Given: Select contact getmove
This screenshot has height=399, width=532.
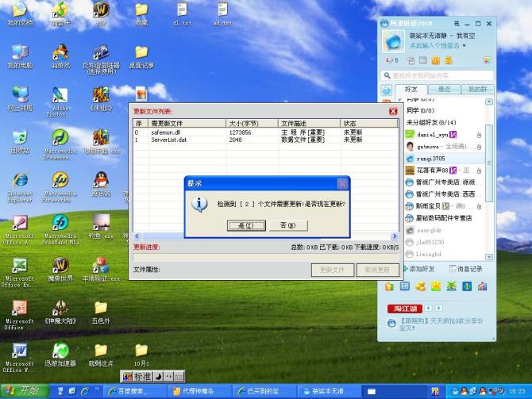Looking at the screenshot, I should [x=445, y=147].
